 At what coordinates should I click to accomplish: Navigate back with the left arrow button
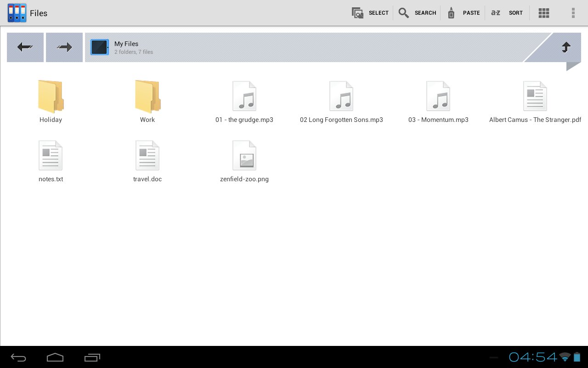click(x=25, y=47)
